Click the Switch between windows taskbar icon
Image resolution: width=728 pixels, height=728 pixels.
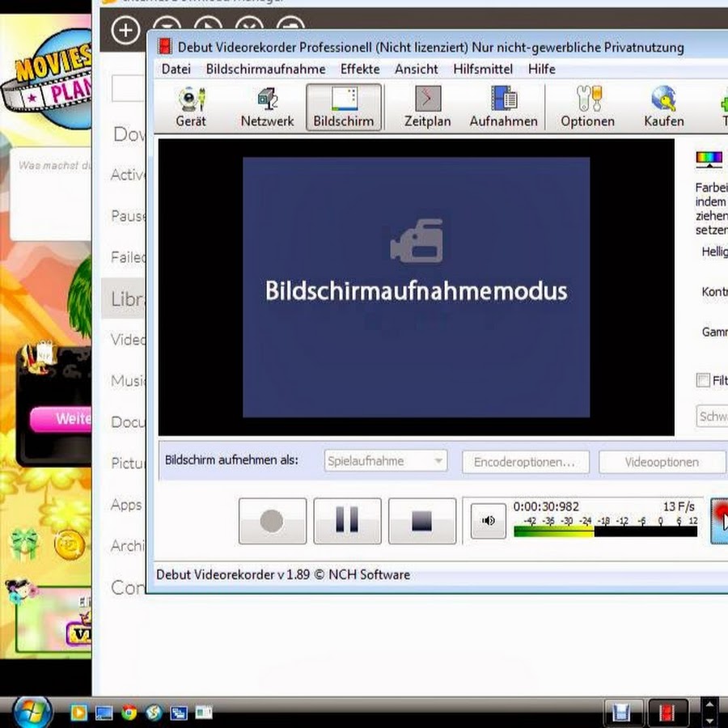[179, 713]
